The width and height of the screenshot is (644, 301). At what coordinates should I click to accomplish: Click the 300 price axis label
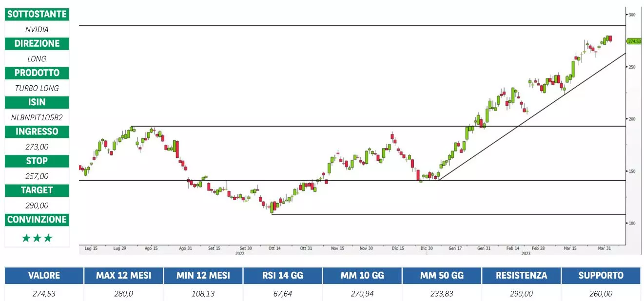632,15
